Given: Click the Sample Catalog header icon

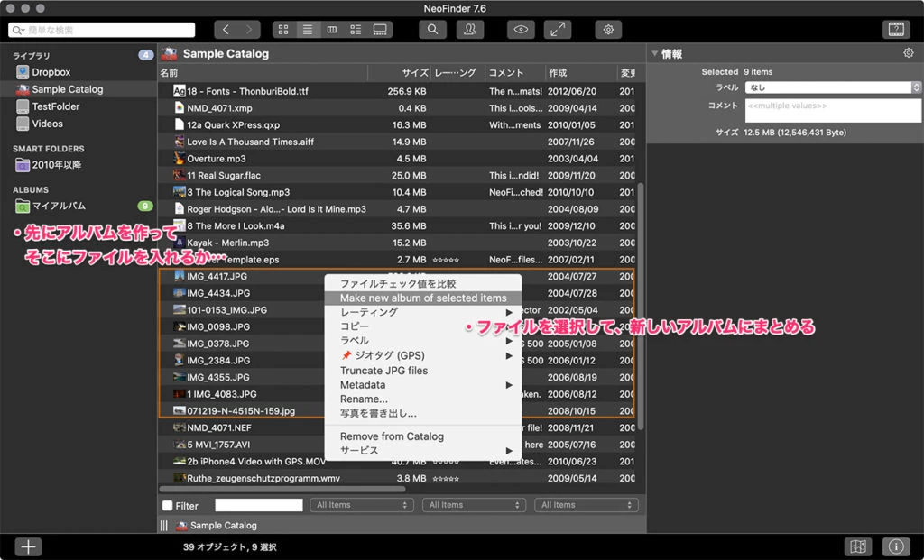Looking at the screenshot, I should coord(169,53).
